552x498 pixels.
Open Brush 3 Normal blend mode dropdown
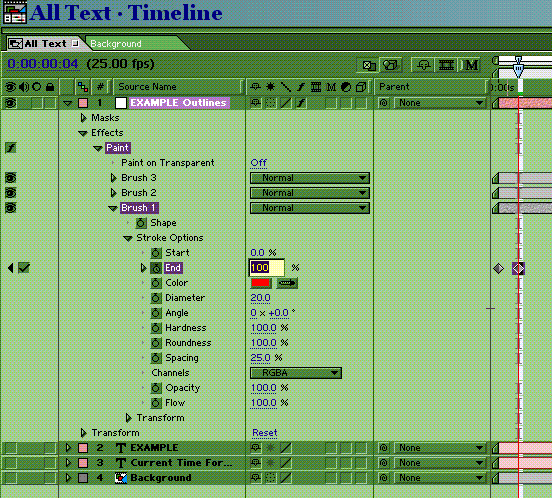(310, 178)
